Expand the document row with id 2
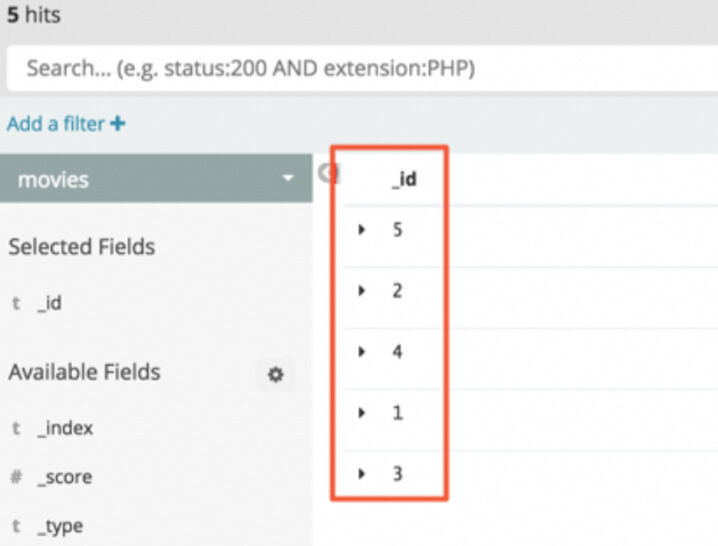 click(362, 291)
